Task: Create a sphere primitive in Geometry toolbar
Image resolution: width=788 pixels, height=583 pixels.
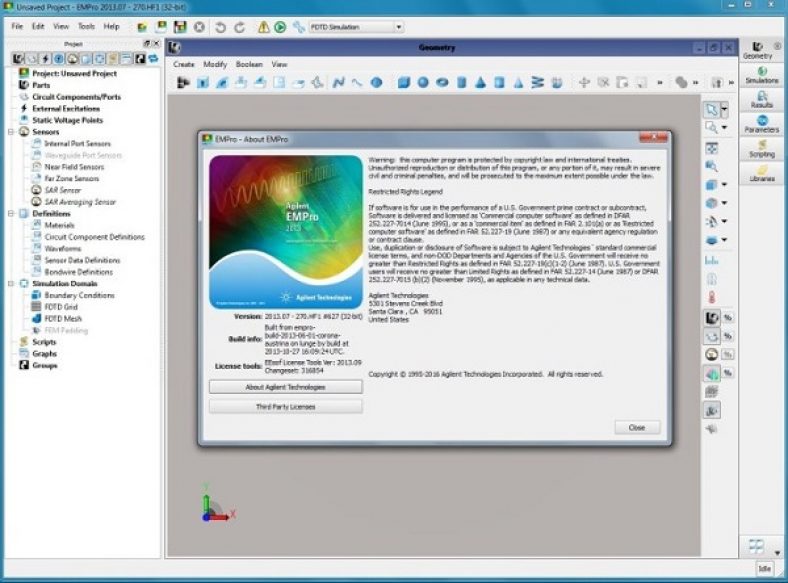Action: click(x=423, y=82)
